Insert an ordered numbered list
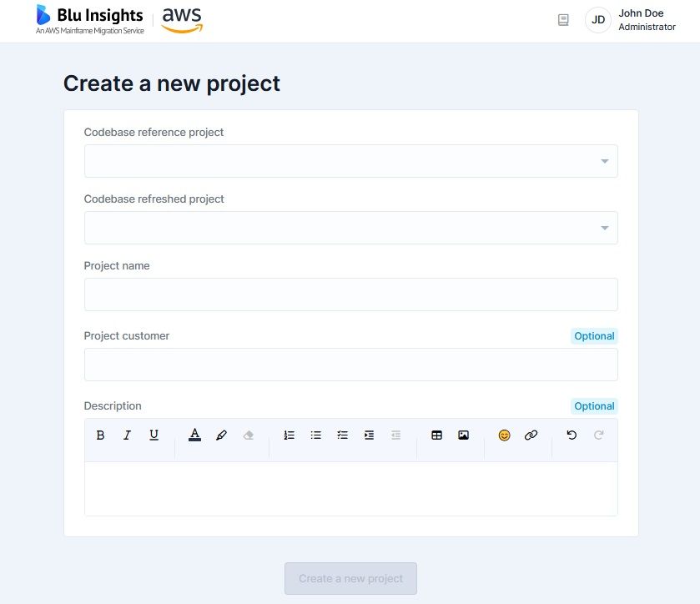This screenshot has height=604, width=700. (x=290, y=435)
